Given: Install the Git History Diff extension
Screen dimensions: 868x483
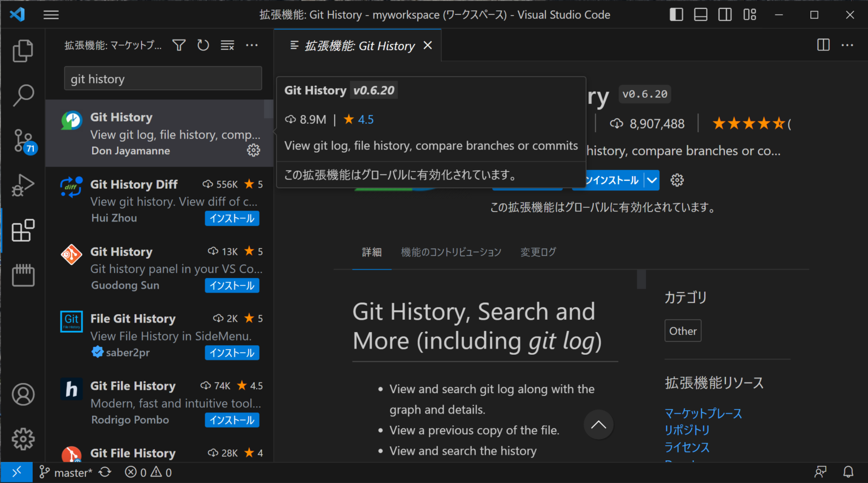Looking at the screenshot, I should [232, 218].
